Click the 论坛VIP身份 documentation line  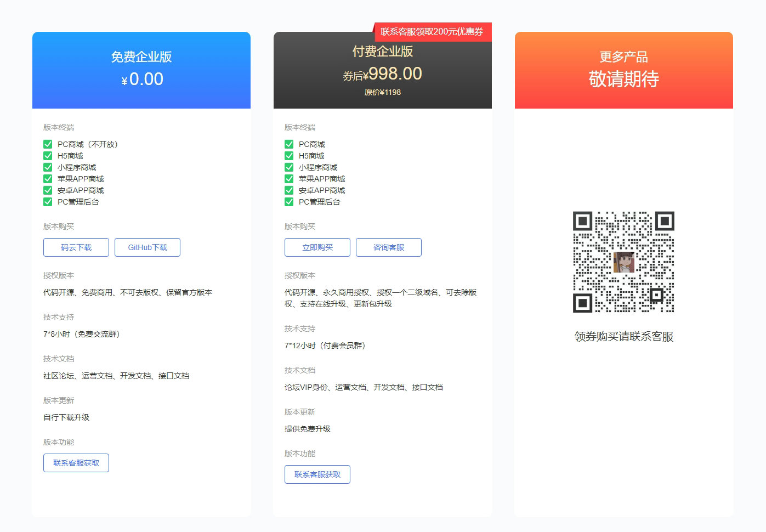(364, 387)
